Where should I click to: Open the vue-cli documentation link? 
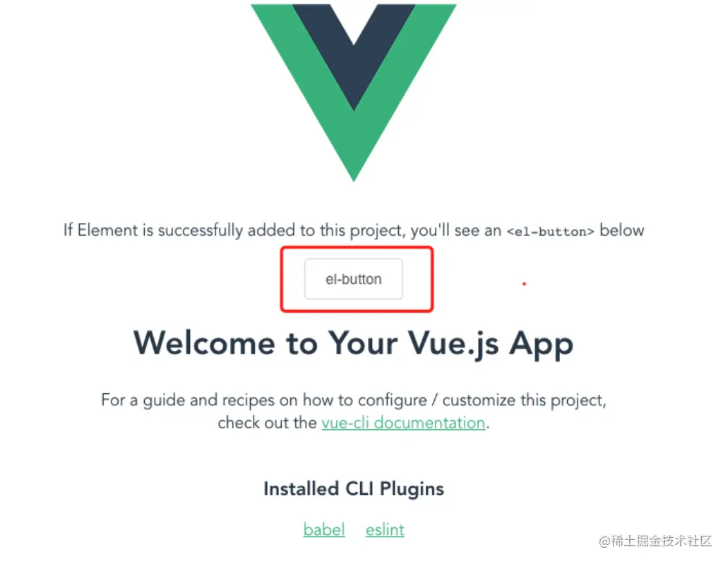click(403, 423)
